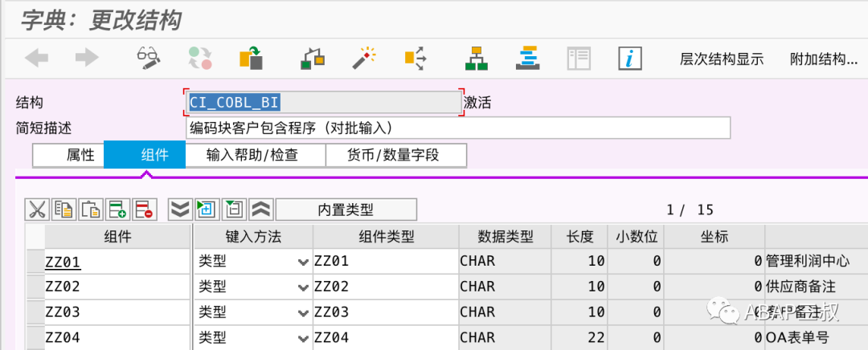This screenshot has height=350, width=868.
Task: Display the object list hierarchy icon
Action: point(477,58)
